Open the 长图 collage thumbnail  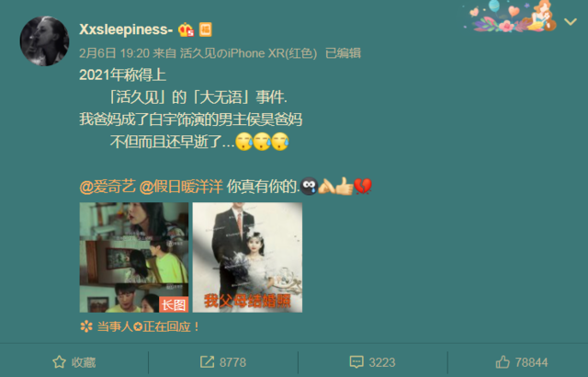(134, 257)
